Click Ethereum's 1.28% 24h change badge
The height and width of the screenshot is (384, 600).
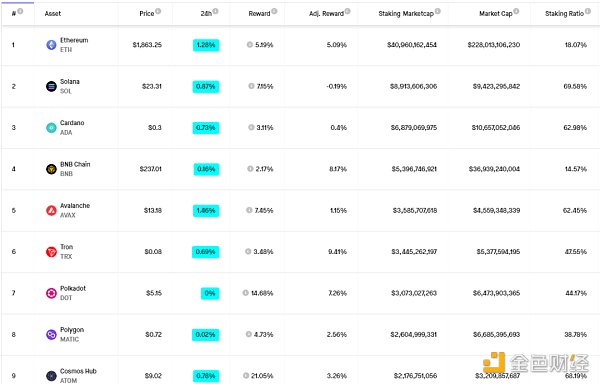(x=206, y=45)
